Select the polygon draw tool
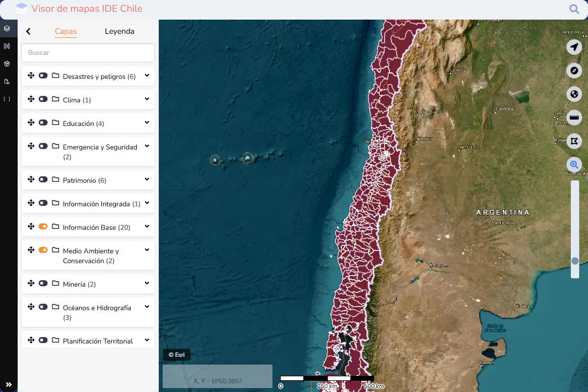The image size is (588, 392). click(x=574, y=141)
